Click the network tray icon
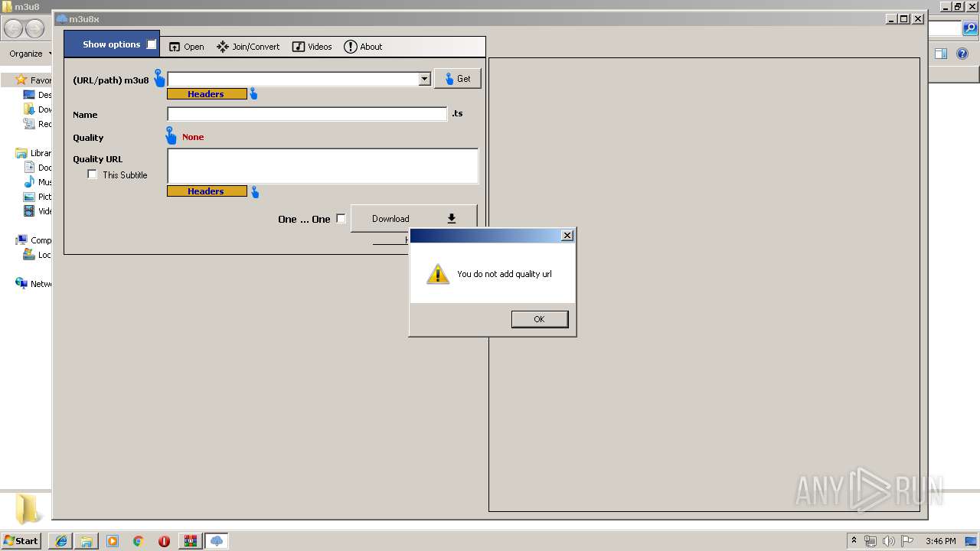The height and width of the screenshot is (551, 980). 871,541
